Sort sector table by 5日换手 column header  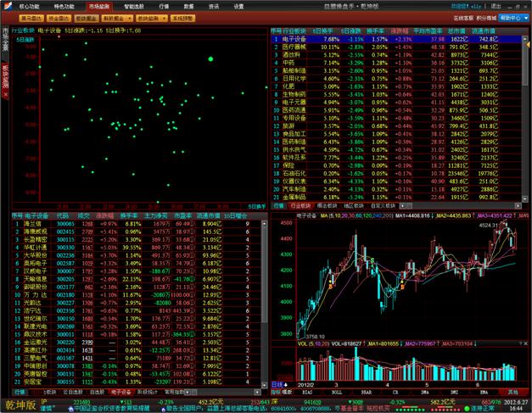click(322, 31)
